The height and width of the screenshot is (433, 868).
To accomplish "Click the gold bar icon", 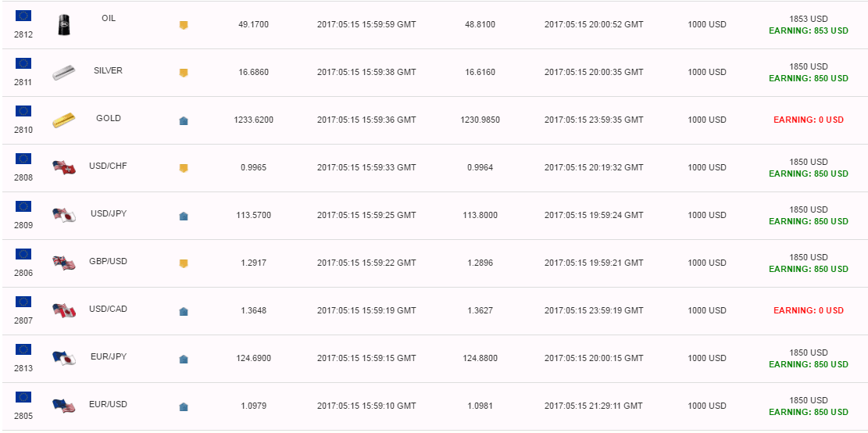I will click(x=63, y=120).
